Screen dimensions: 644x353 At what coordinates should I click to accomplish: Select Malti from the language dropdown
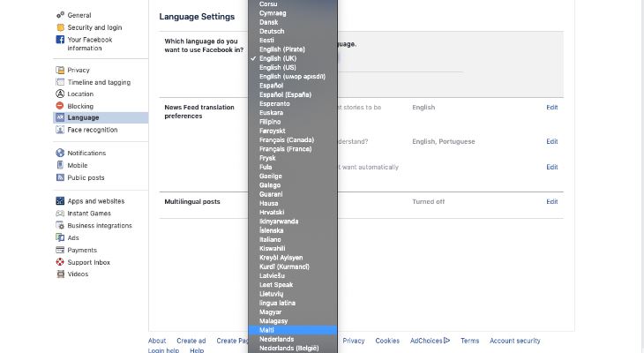pyautogui.click(x=266, y=330)
